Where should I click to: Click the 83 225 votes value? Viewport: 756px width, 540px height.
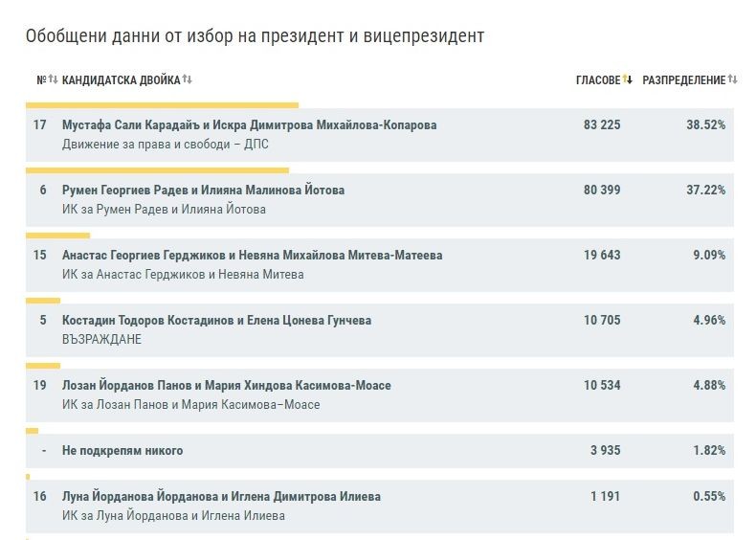tap(602, 125)
